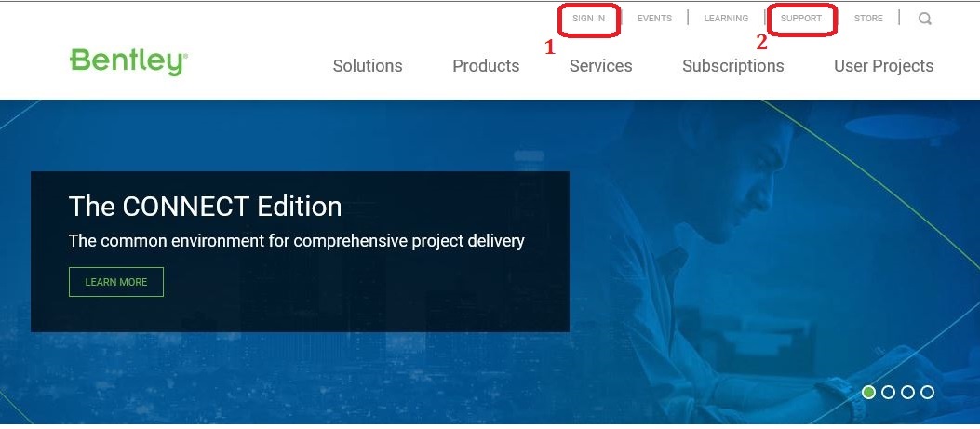Go to the SUPPORT link
This screenshot has width=980, height=429.
[x=801, y=18]
